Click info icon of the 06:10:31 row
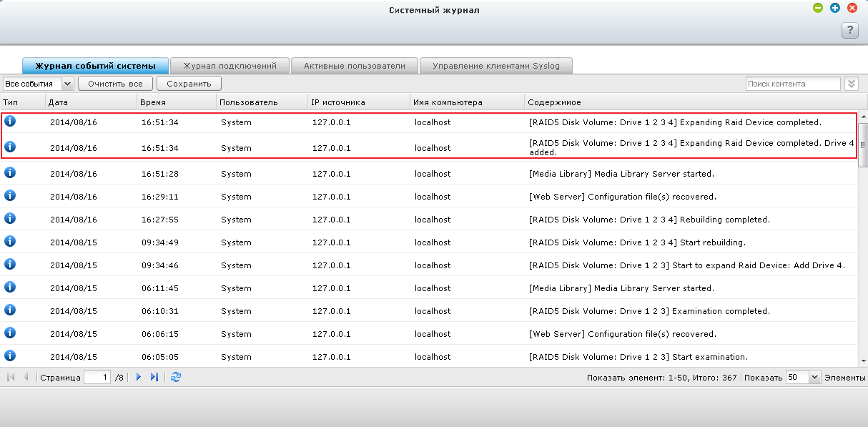The image size is (868, 427). pyautogui.click(x=10, y=310)
